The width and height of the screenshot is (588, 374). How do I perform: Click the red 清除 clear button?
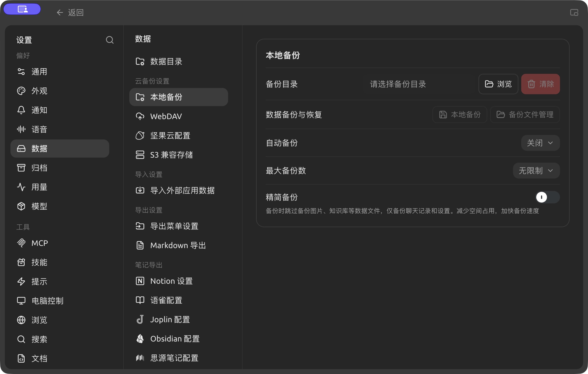[540, 84]
